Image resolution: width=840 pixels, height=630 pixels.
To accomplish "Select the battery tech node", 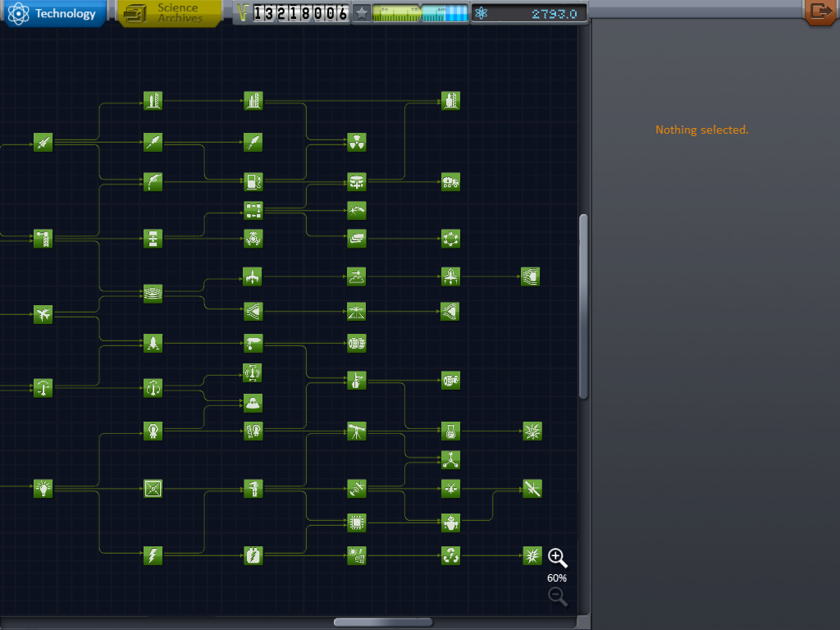I will [x=253, y=555].
